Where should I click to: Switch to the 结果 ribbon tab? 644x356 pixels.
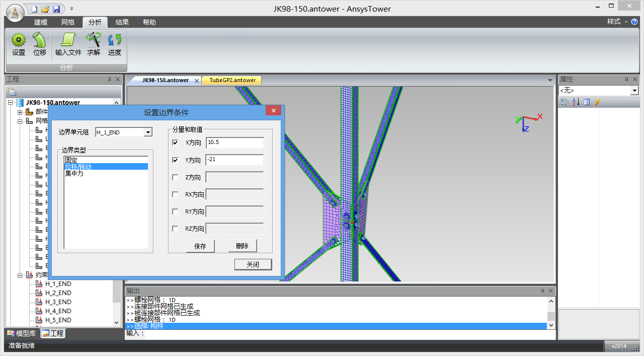[x=122, y=22]
